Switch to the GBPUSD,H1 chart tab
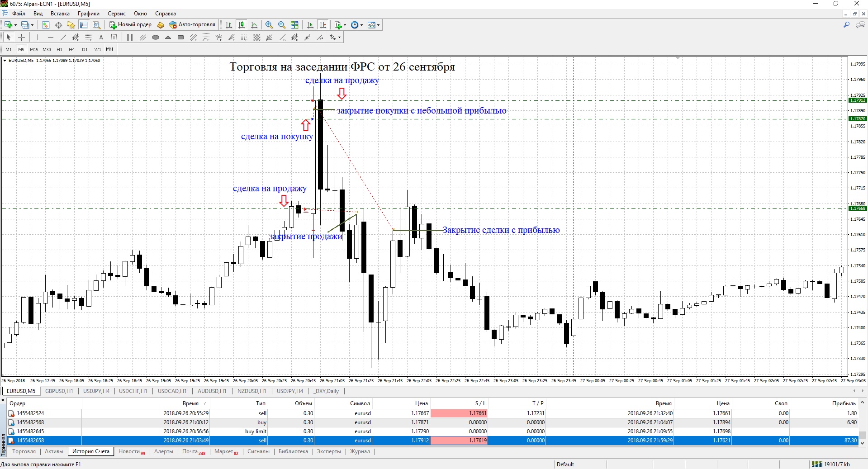The image size is (868, 469). point(59,391)
